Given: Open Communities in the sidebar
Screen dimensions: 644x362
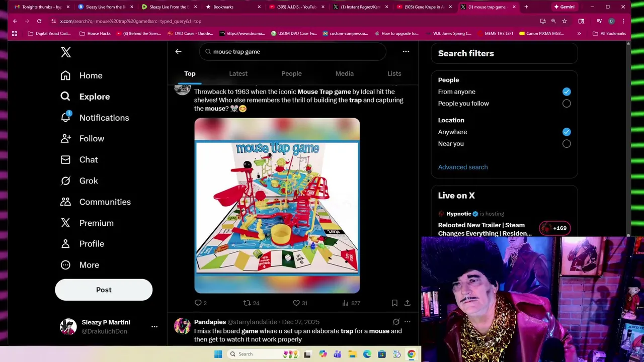Looking at the screenshot, I should [x=95, y=202].
